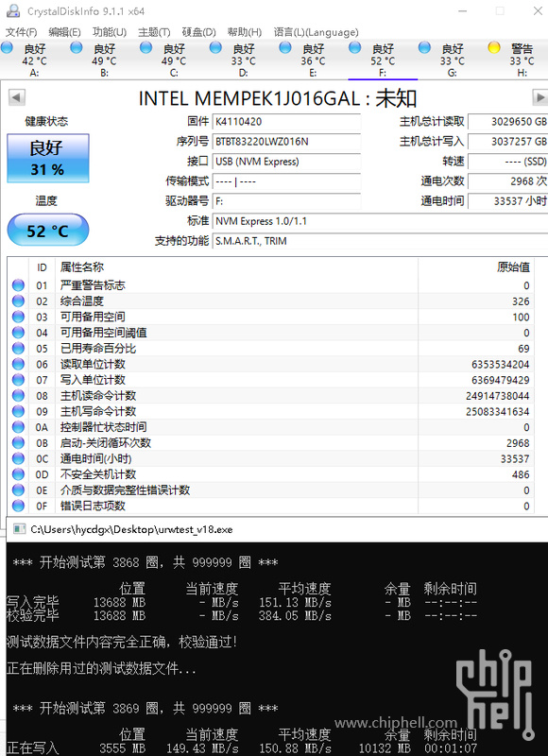Click status orb for attribute 07 写入单位计数
This screenshot has height=756, width=548.
[x=18, y=380]
